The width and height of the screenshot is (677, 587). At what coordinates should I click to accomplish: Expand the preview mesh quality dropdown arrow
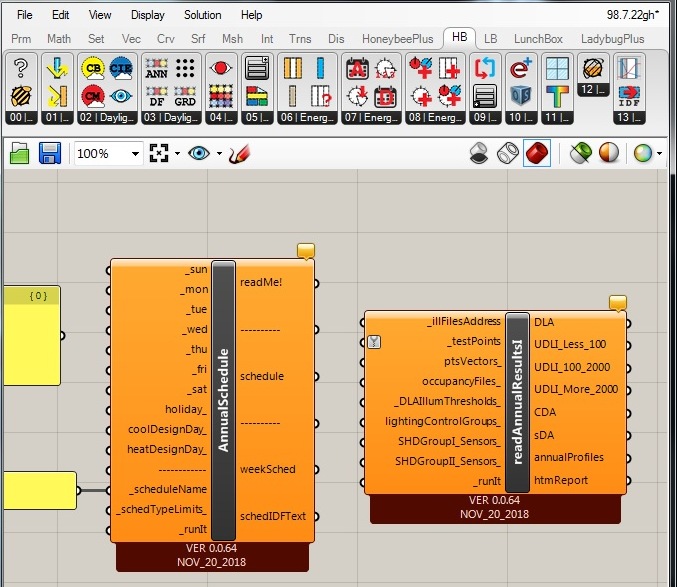[659, 153]
